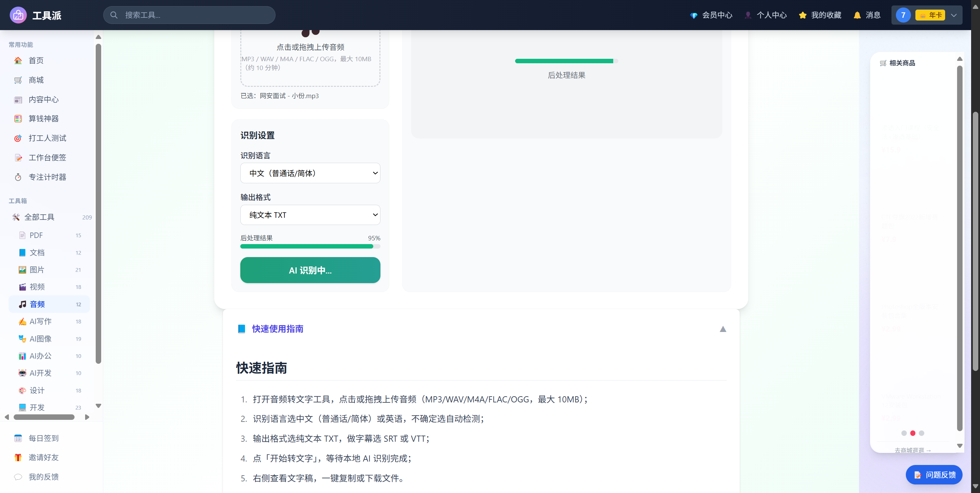Click the 文档 blue book icon
The height and width of the screenshot is (493, 980).
pos(23,253)
